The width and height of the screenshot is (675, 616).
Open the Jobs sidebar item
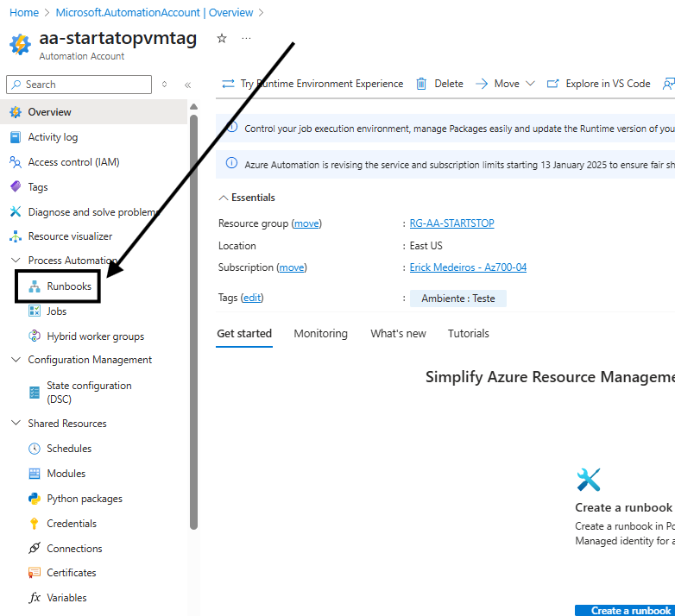pyautogui.click(x=56, y=311)
